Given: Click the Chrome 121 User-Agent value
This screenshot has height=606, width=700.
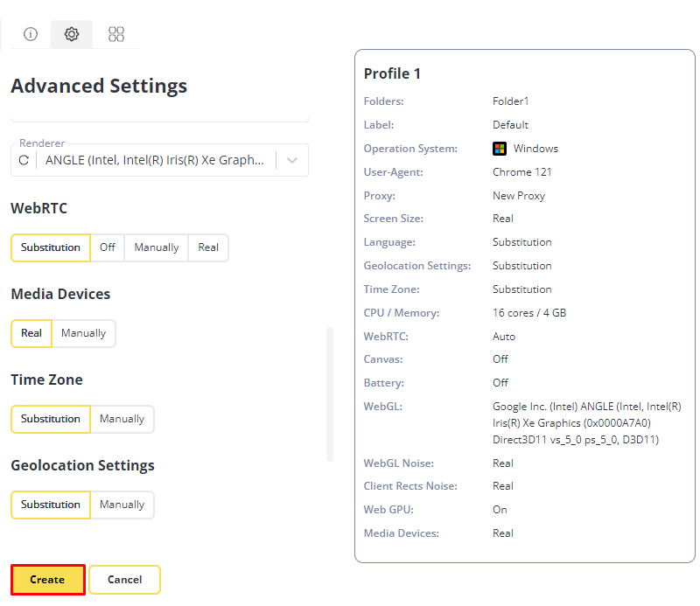Looking at the screenshot, I should click(x=521, y=172).
